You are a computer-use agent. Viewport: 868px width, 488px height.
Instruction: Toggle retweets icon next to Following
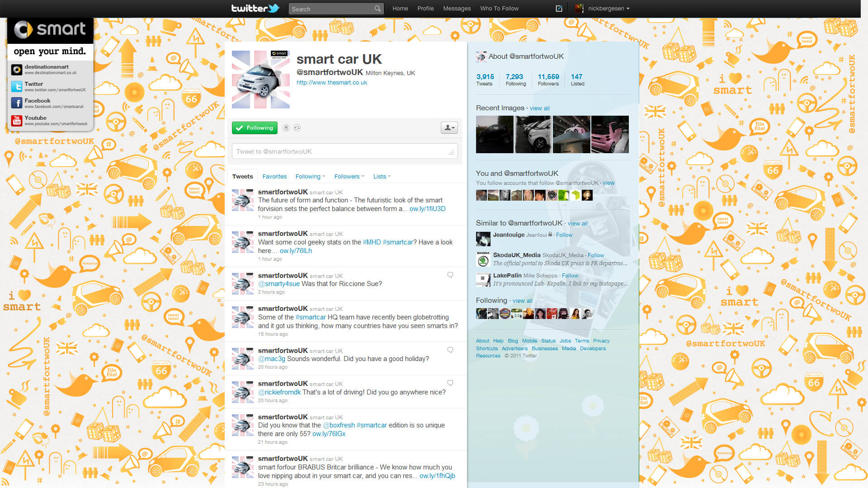(297, 128)
